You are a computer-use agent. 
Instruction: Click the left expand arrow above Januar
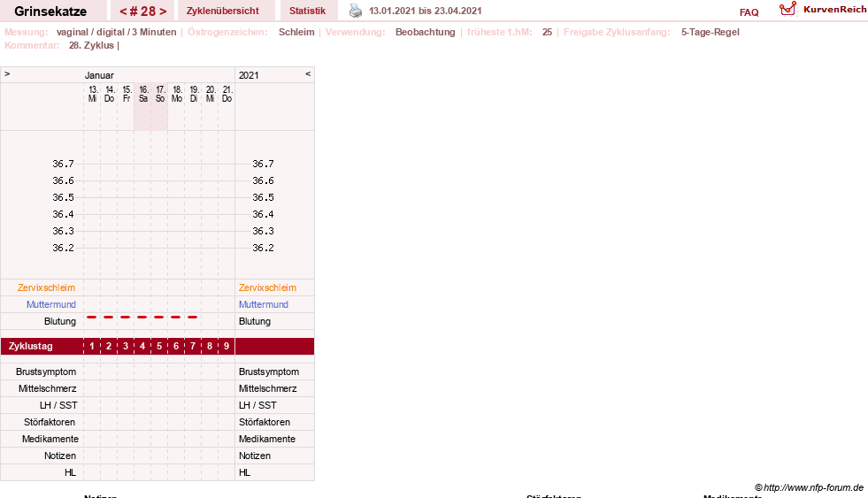pyautogui.click(x=7, y=73)
